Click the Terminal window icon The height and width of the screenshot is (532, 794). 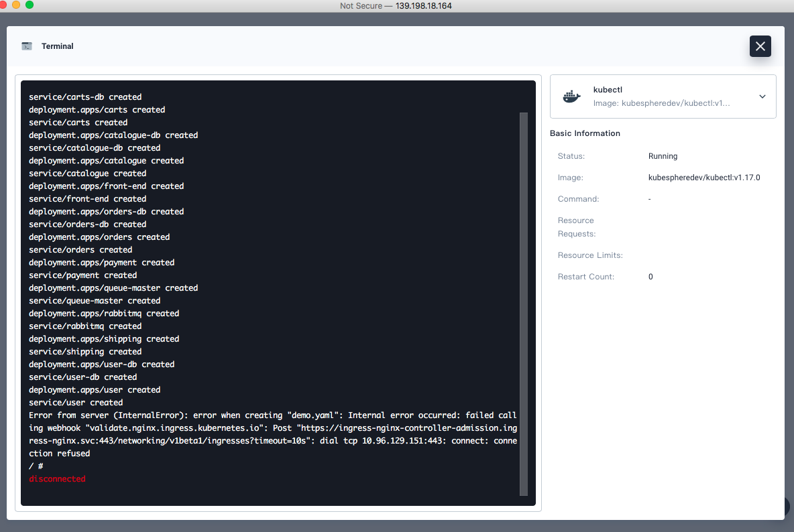(27, 46)
